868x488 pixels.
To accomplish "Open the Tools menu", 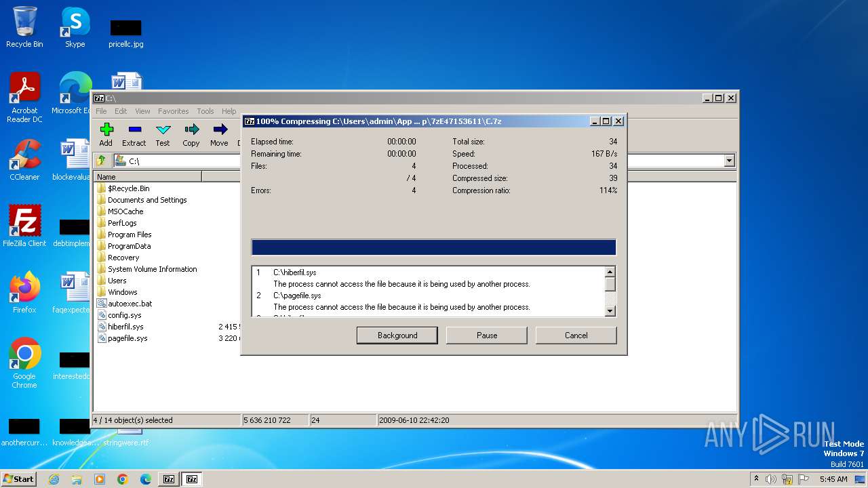I will (205, 111).
